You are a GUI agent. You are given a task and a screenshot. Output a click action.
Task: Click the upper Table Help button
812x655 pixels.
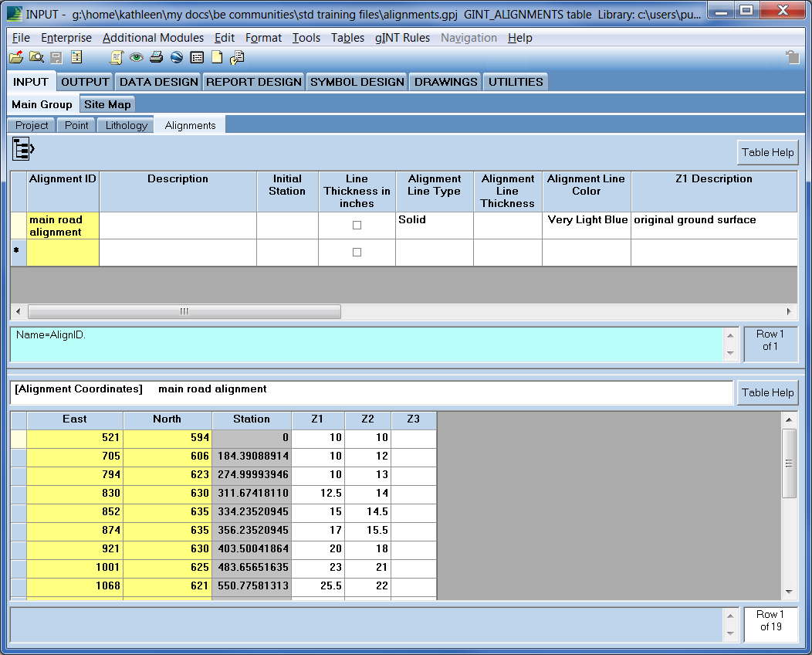pyautogui.click(x=767, y=152)
